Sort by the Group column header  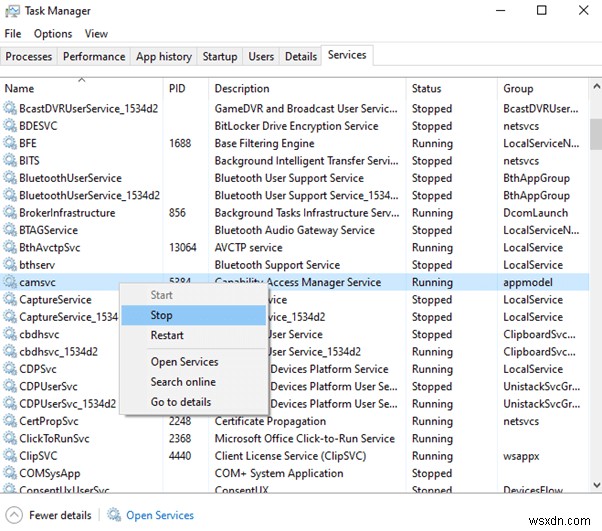[x=543, y=88]
